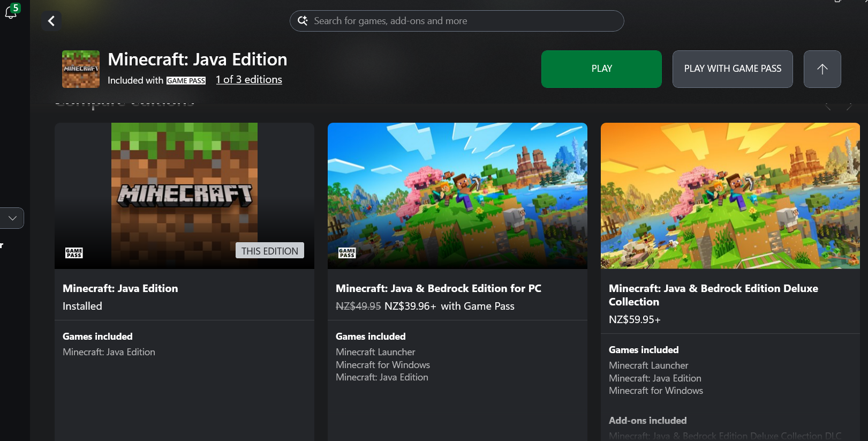Click the 'Minecraft: Java Edition' page heading
The width and height of the screenshot is (868, 441).
pyautogui.click(x=198, y=59)
